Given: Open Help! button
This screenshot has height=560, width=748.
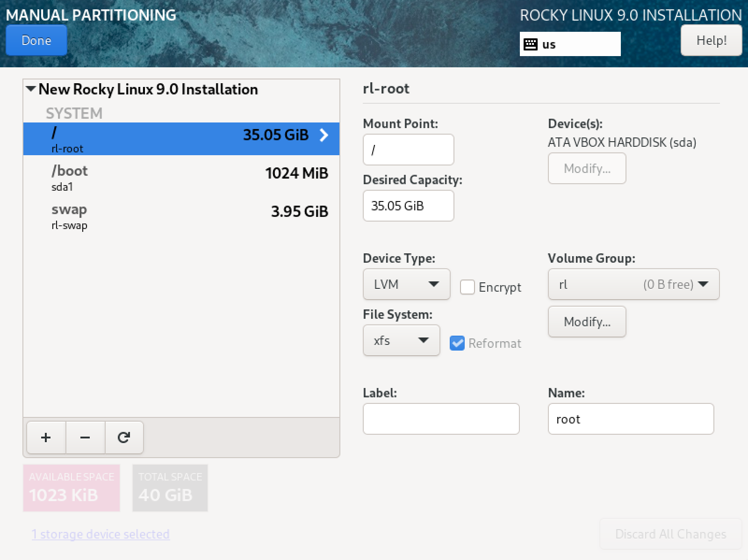Looking at the screenshot, I should click(x=711, y=40).
